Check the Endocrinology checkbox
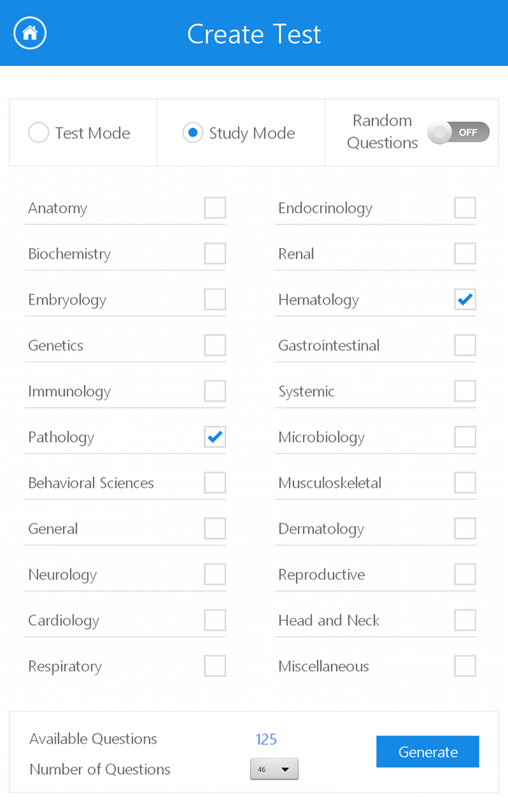This screenshot has height=812, width=508. [x=465, y=207]
